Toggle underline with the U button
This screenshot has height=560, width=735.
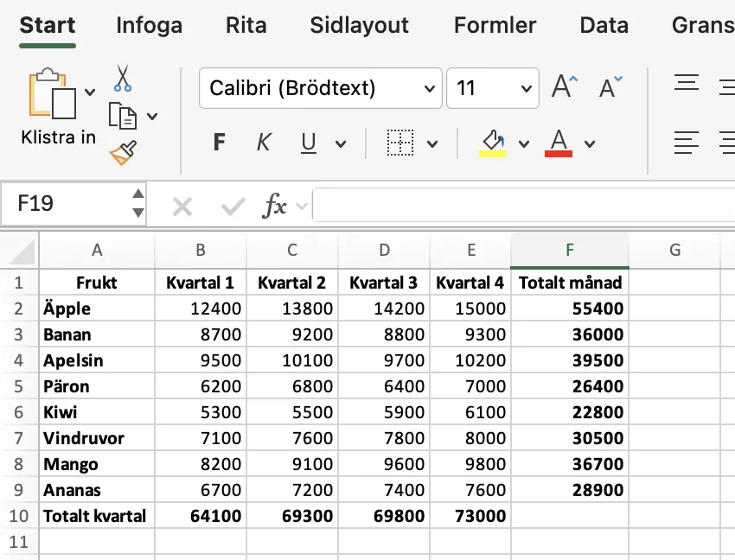(308, 143)
